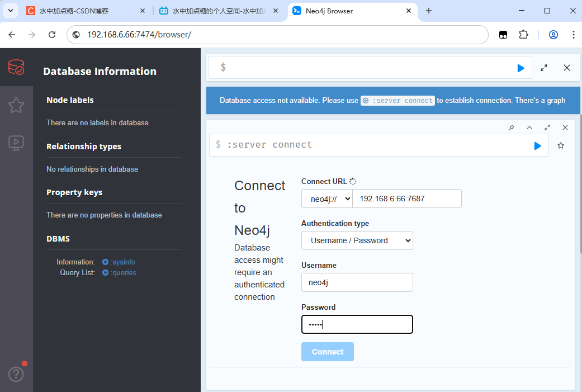Close the bilibili 个人空间 tab

276,11
